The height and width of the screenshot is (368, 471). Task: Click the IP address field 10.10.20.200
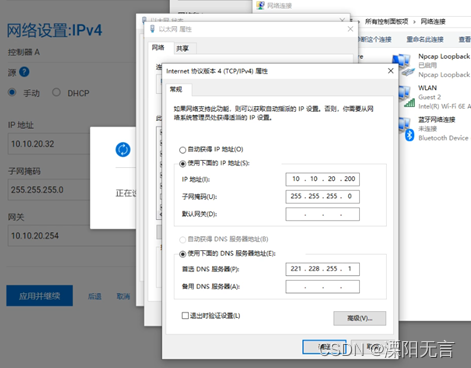322,179
